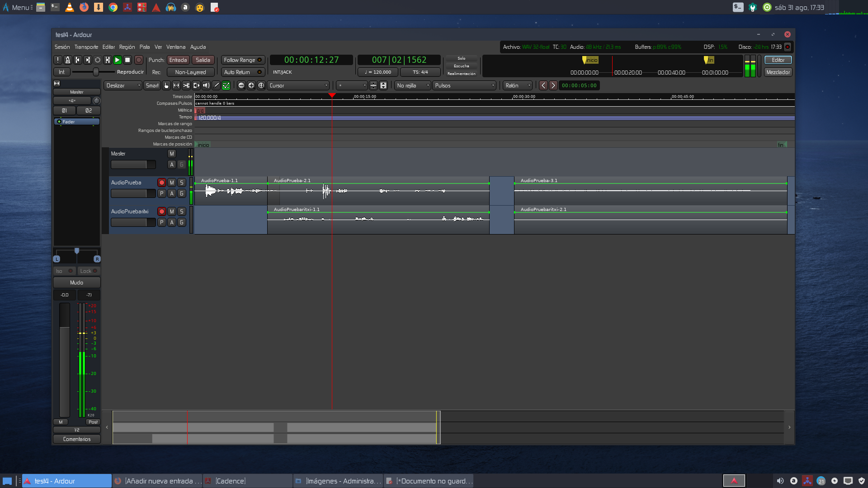This screenshot has height=488, width=868.
Task: Open the Región menu
Action: click(127, 47)
